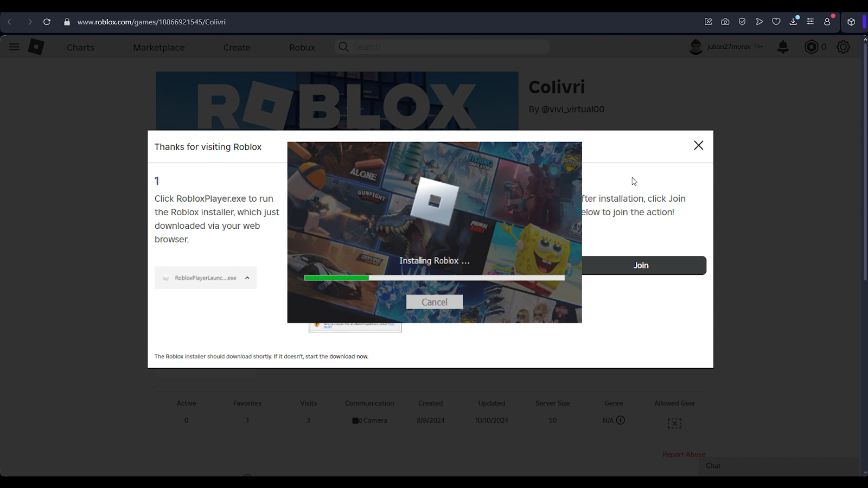Open the Create page

[237, 47]
